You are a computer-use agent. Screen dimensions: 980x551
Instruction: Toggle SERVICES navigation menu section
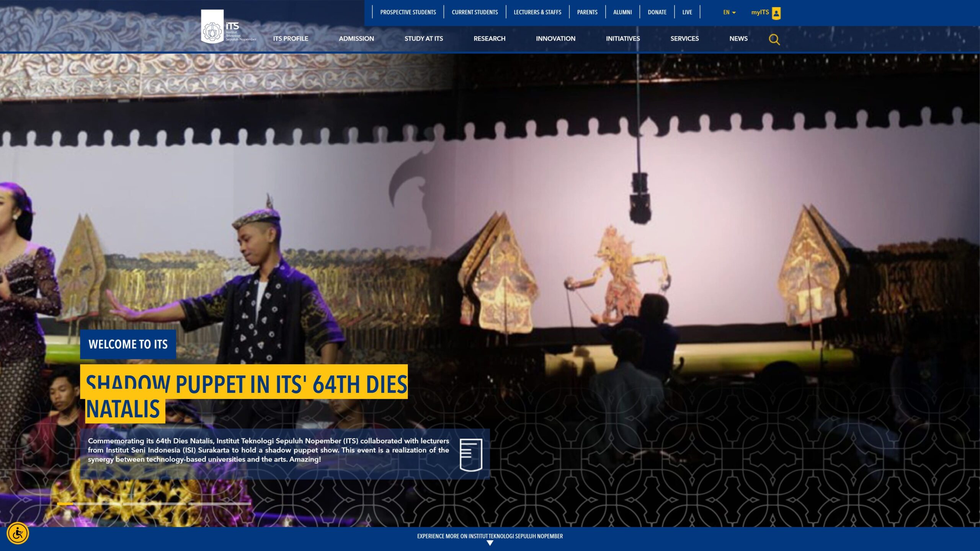684,38
